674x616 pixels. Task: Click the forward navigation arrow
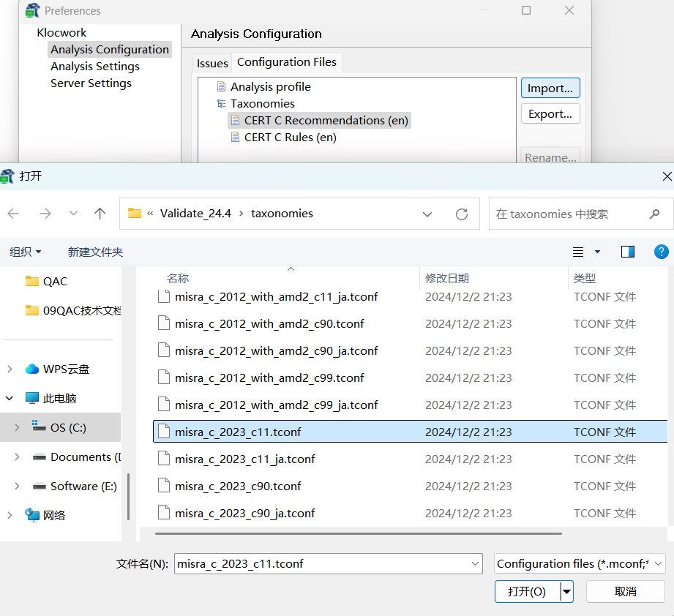(x=45, y=214)
